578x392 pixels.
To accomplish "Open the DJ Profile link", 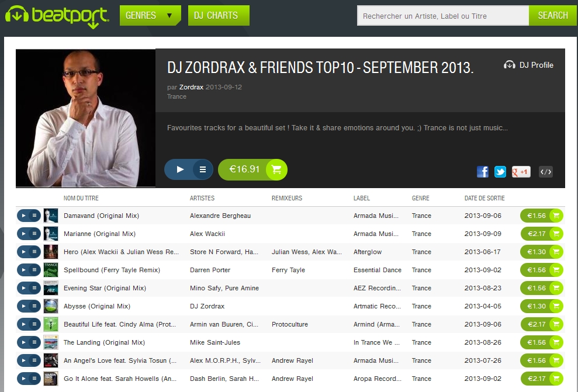I will pos(528,65).
